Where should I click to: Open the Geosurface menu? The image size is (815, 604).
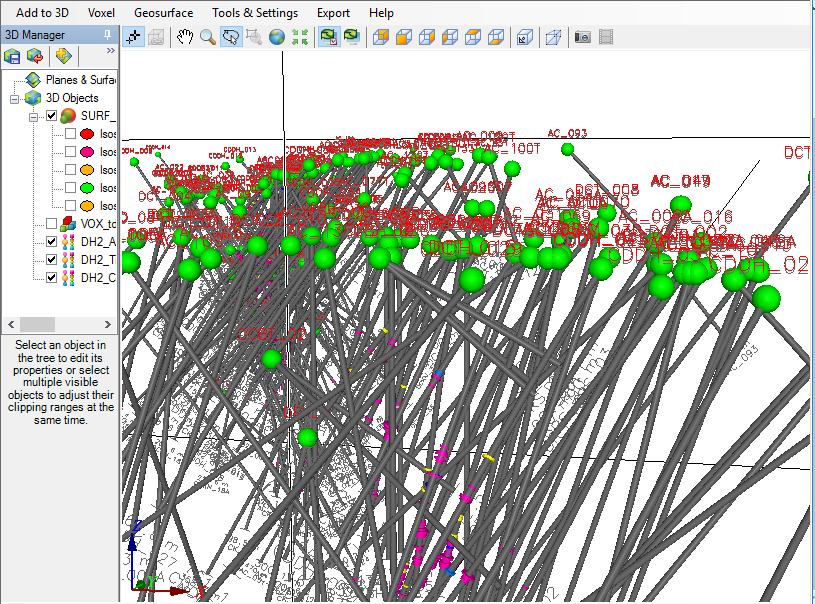(x=163, y=13)
